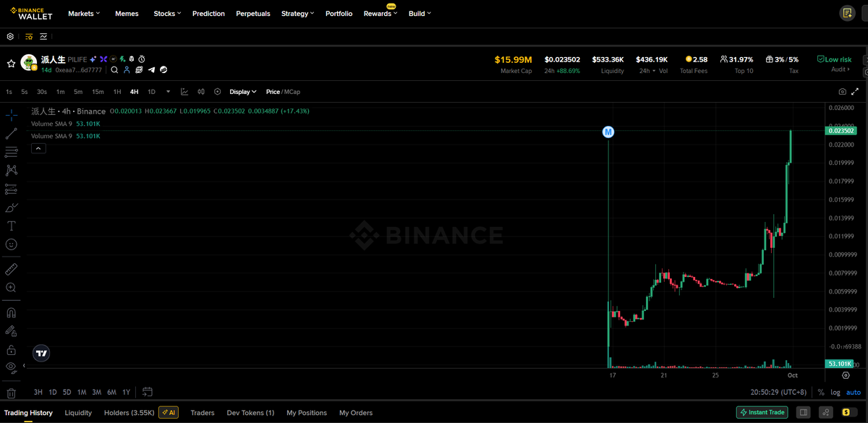This screenshot has height=423, width=868.
Task: Toggle logarithmic scale with log
Action: pos(836,392)
